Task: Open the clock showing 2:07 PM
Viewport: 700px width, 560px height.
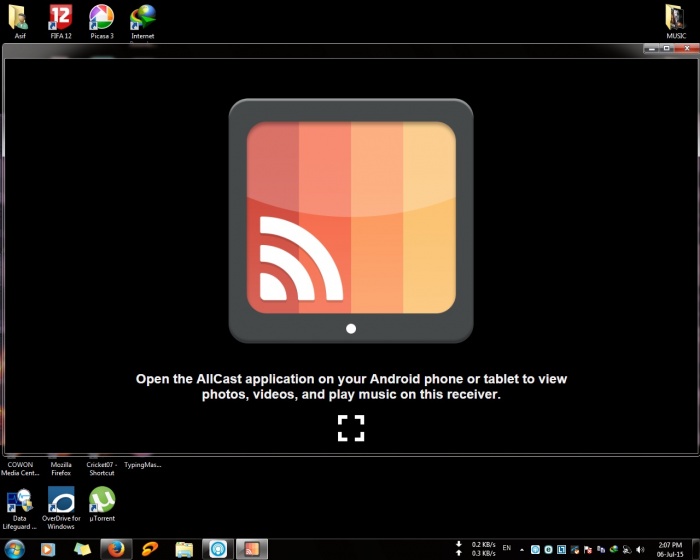Action: (670, 549)
